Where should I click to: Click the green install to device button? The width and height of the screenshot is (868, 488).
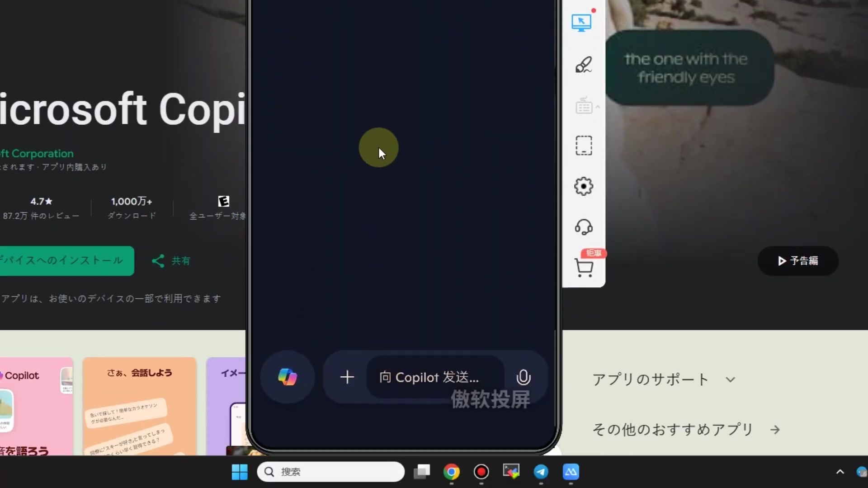coord(66,261)
